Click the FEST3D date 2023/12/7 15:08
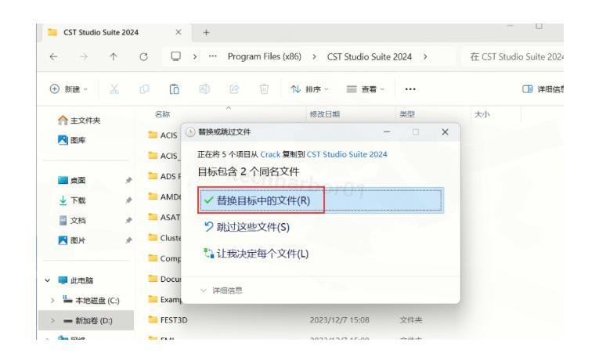599x364 pixels. [339, 319]
